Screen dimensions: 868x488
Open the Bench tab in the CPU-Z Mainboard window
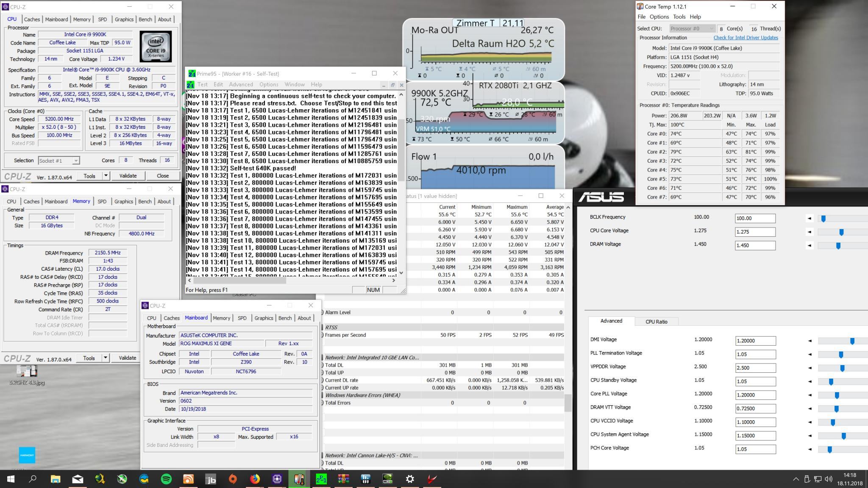click(x=285, y=318)
